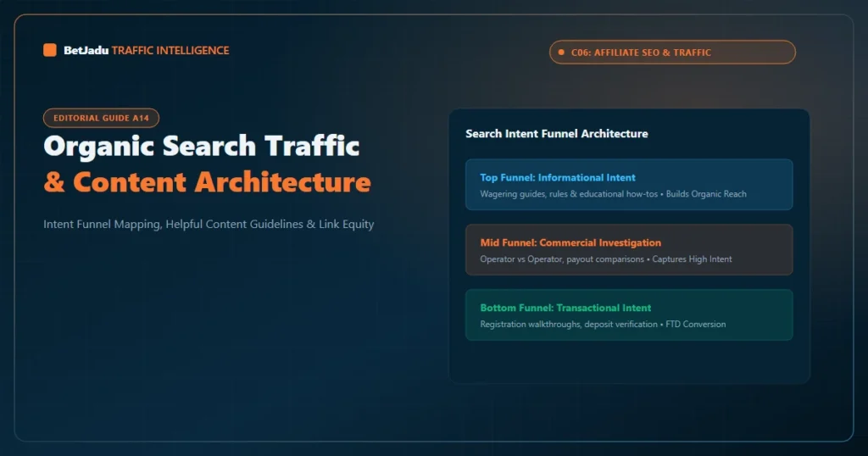Open the Mid Funnel: Commercial Investigation card
The image size is (868, 456).
pyautogui.click(x=629, y=249)
